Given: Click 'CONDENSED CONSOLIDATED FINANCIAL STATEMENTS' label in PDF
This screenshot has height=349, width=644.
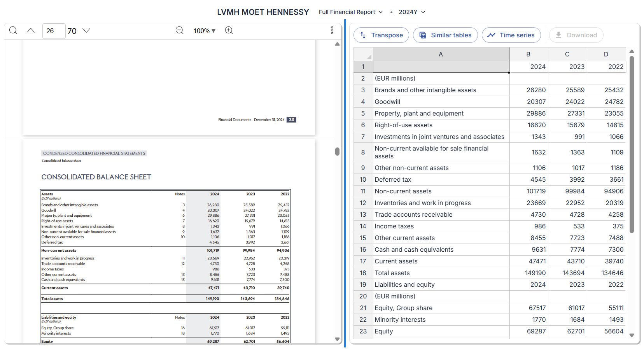Looking at the screenshot, I should point(94,153).
